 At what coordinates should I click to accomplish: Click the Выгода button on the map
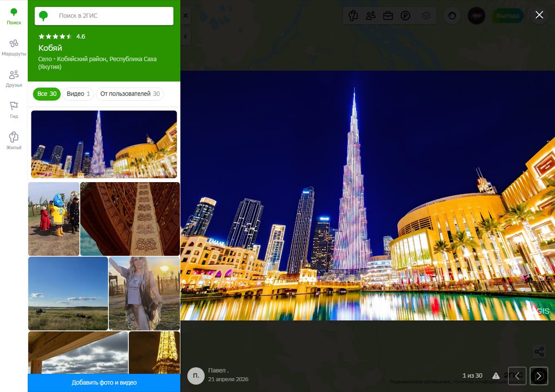(508, 16)
